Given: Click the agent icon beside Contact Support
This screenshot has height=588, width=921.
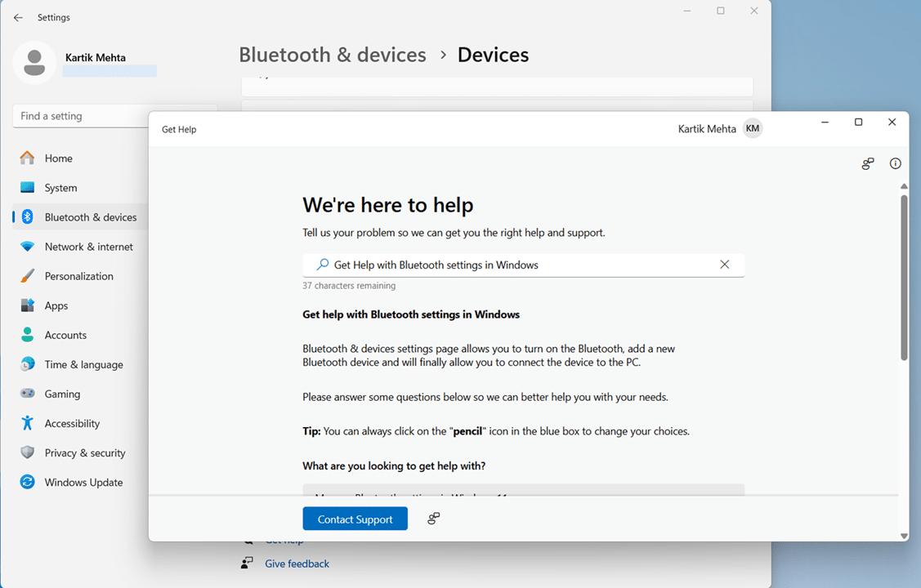Looking at the screenshot, I should click(x=434, y=519).
